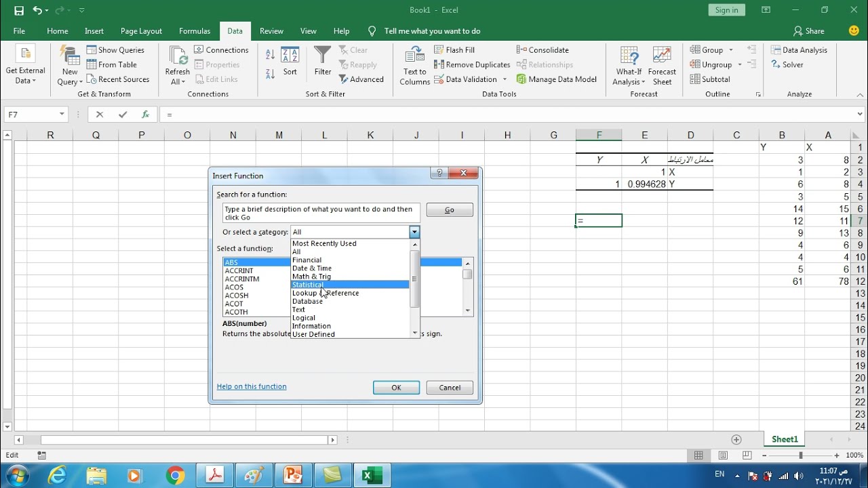The width and height of the screenshot is (868, 488).
Task: Open Chrome from the taskbar
Action: pos(175,476)
